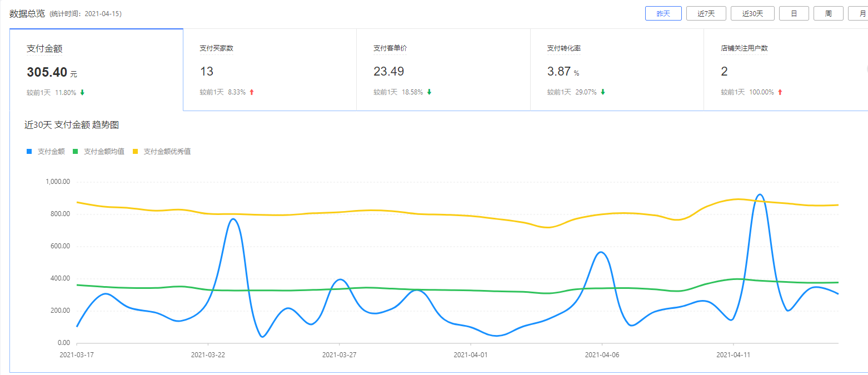Click blue line's highest peak after 2021-04-11

[x=760, y=195]
